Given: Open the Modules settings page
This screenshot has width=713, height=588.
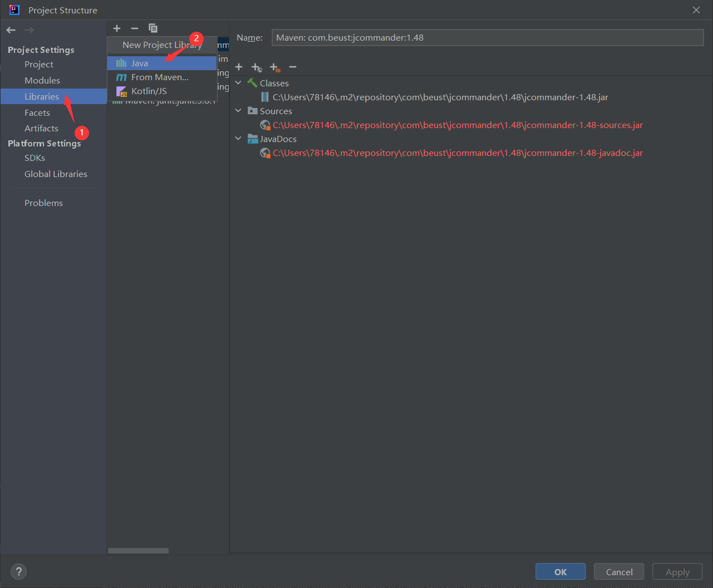Looking at the screenshot, I should tap(42, 81).
